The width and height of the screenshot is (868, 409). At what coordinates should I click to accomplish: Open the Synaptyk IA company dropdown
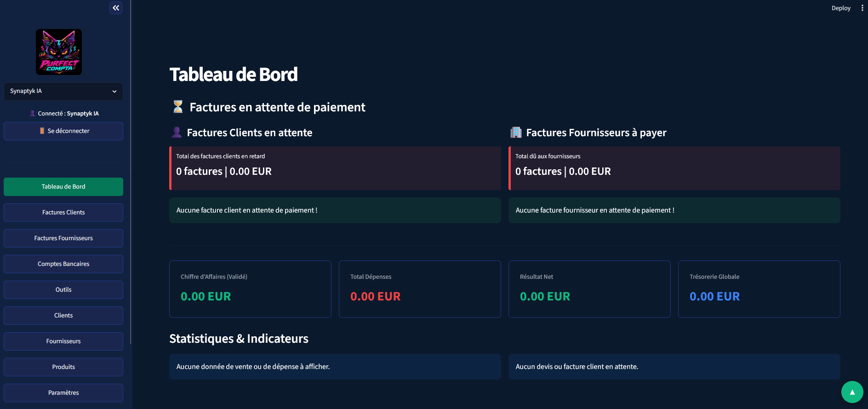pyautogui.click(x=63, y=91)
